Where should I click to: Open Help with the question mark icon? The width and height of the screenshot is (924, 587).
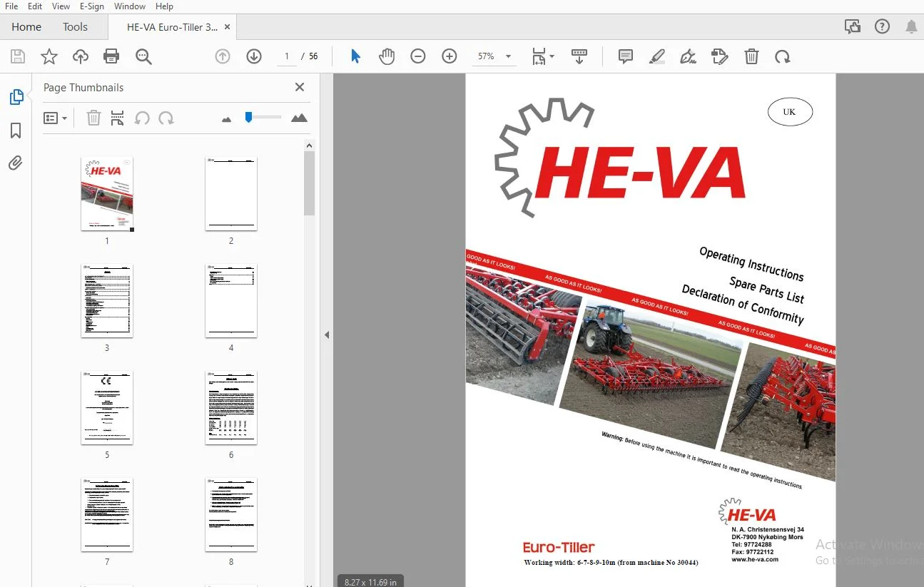click(x=883, y=27)
